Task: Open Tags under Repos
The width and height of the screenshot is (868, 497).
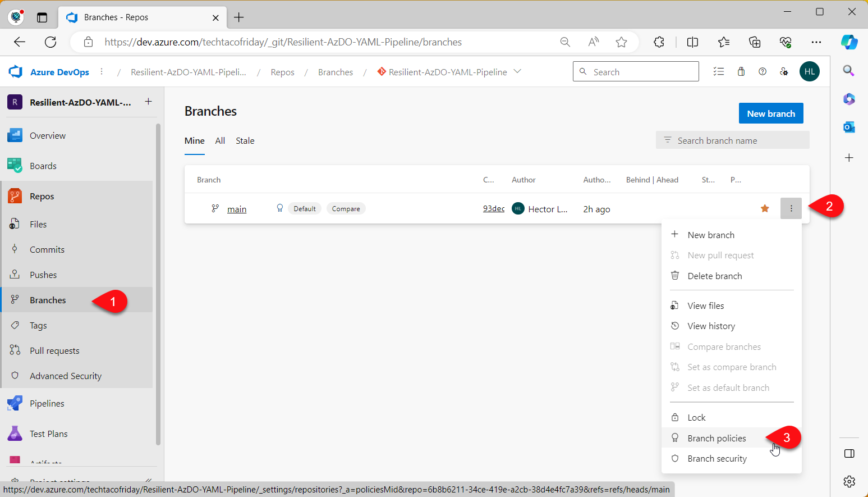Action: (x=77, y=325)
